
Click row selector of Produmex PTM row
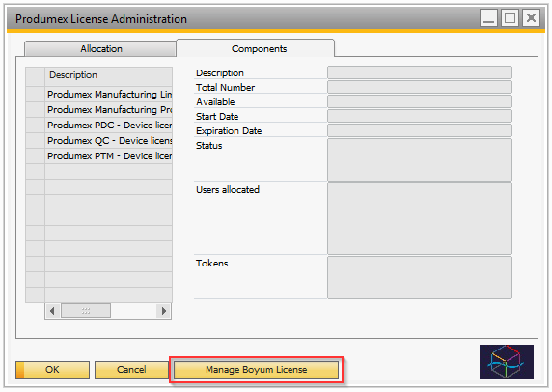[35, 156]
